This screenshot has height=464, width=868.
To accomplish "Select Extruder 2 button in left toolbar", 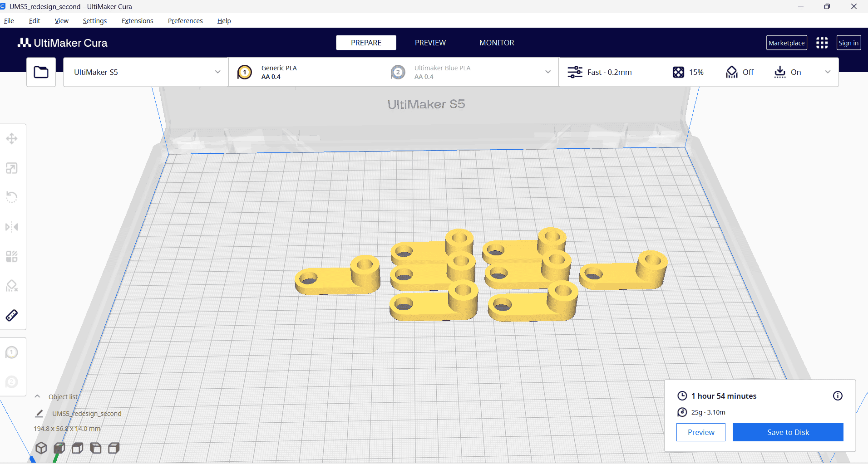I will point(12,382).
